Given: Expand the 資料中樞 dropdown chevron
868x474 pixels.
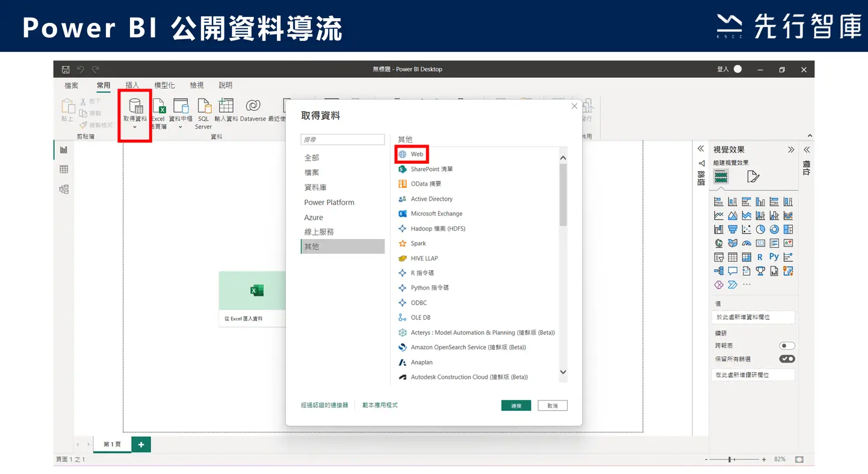Looking at the screenshot, I should click(180, 126).
